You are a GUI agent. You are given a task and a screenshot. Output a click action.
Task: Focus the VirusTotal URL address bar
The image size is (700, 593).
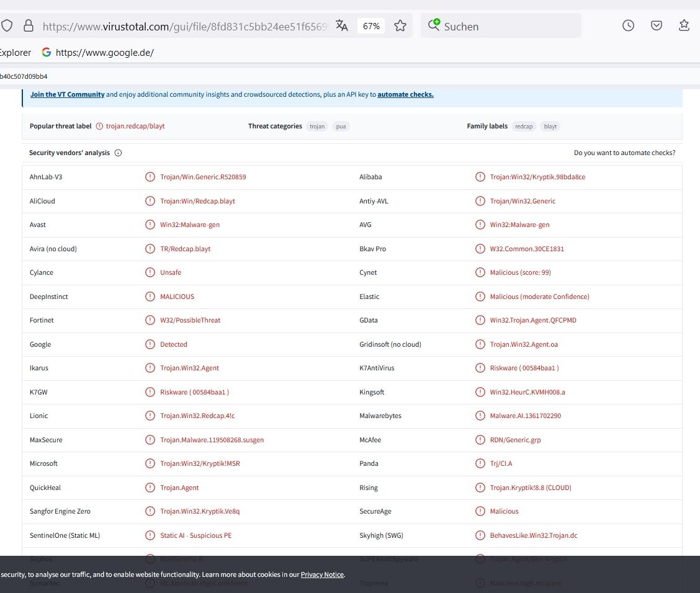coord(185,26)
